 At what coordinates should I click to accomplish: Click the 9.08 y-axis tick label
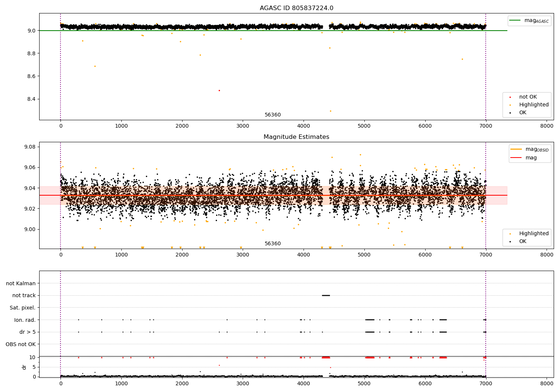(30, 147)
